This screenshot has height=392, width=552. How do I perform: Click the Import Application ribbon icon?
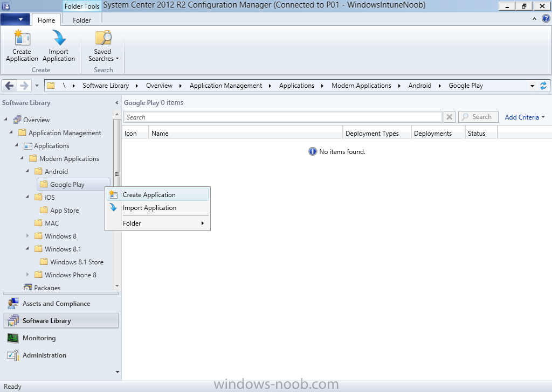tap(58, 46)
